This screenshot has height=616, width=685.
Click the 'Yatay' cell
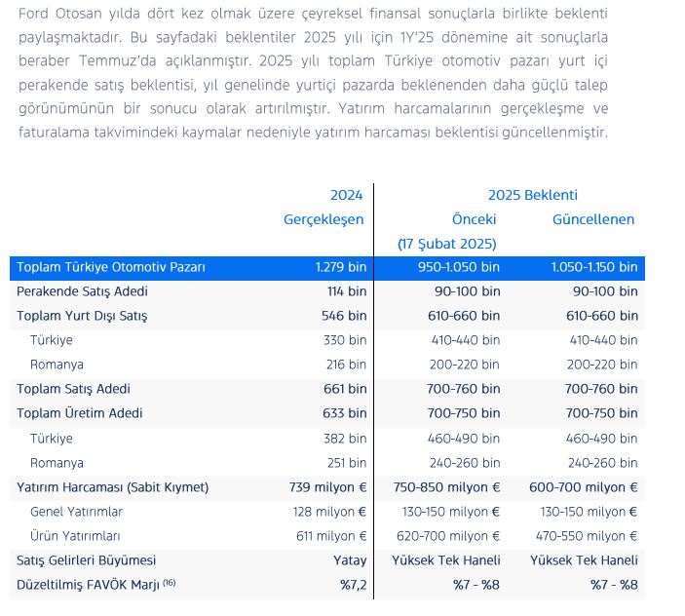pos(350,560)
